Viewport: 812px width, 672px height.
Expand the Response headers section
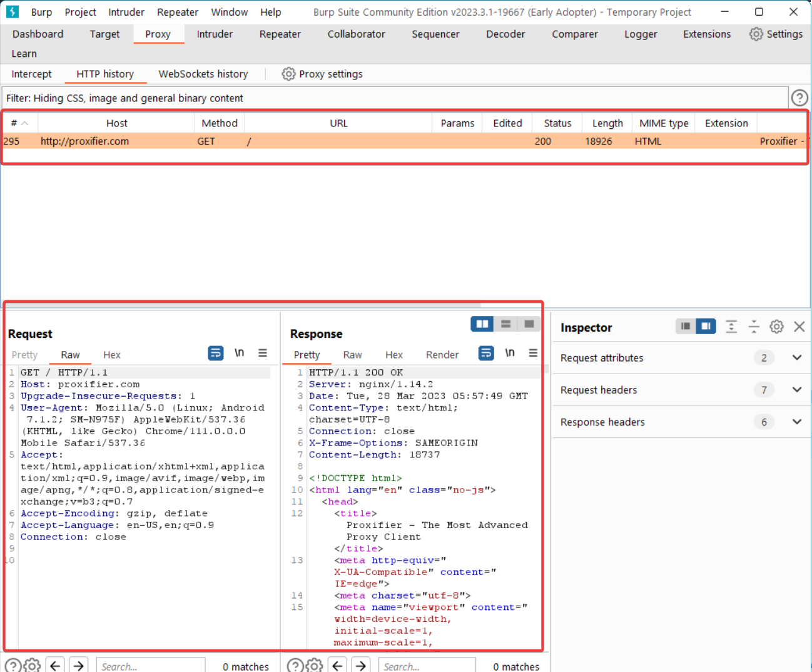click(796, 422)
